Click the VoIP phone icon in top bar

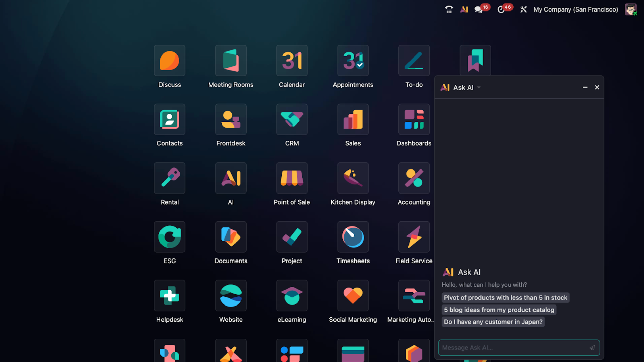coord(449,9)
